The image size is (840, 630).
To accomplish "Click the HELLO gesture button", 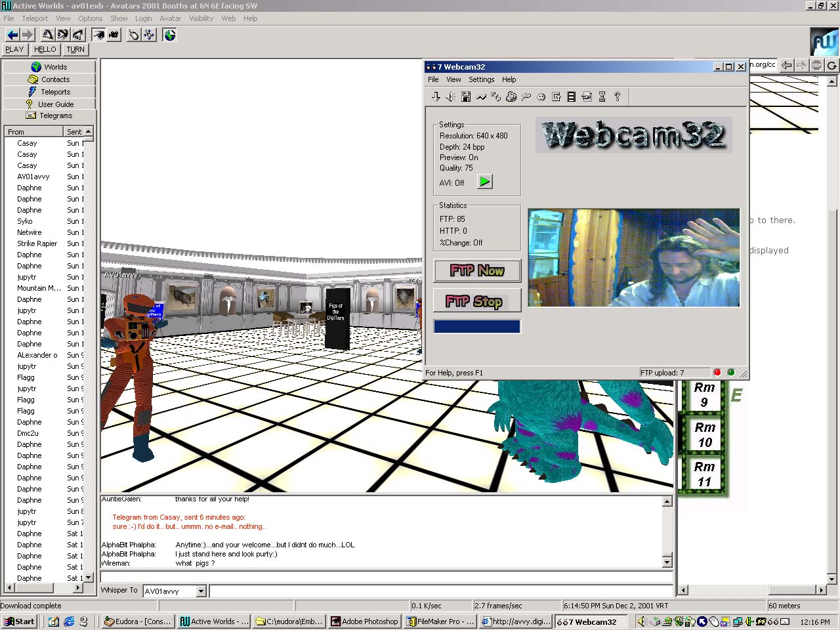I will click(45, 49).
